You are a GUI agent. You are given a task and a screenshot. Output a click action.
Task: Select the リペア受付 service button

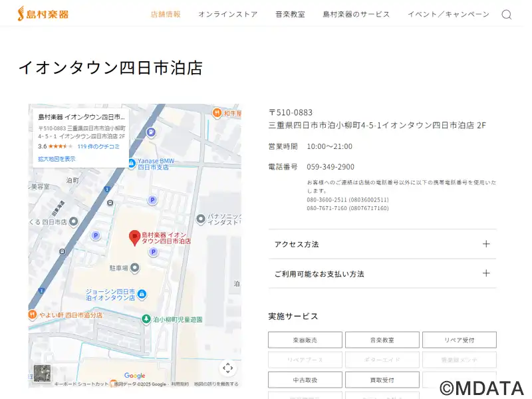460,340
